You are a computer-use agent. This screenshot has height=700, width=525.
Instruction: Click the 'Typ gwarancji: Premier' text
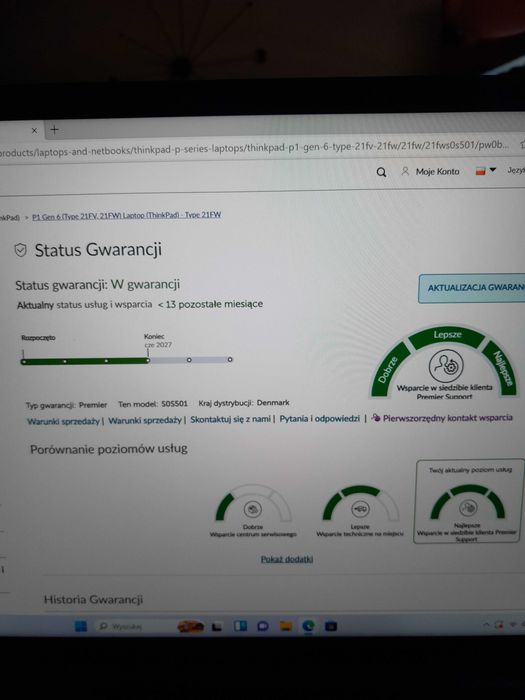pyautogui.click(x=67, y=405)
